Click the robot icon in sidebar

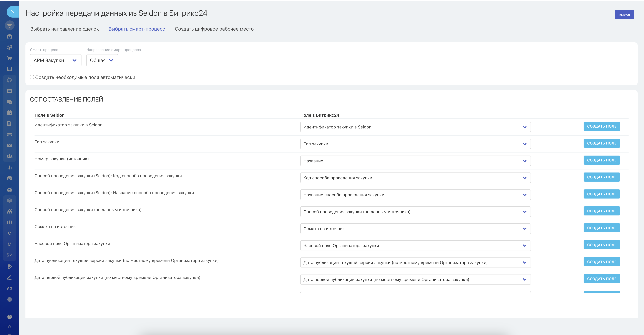(10, 189)
